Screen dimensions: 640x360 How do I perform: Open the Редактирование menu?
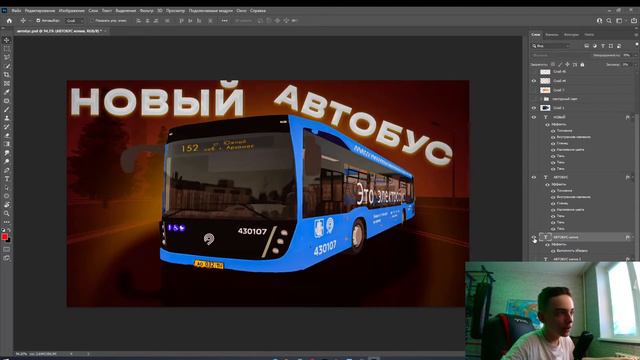[x=40, y=11]
